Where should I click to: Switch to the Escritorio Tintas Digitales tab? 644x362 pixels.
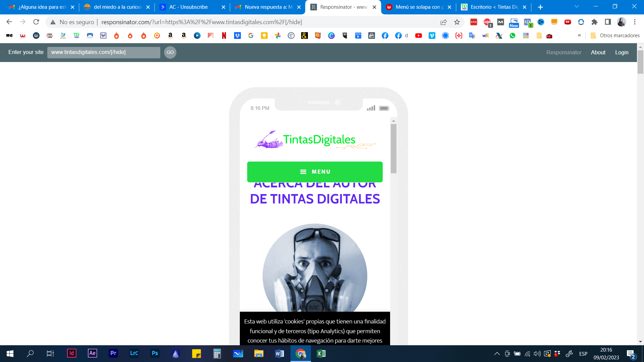point(494,7)
